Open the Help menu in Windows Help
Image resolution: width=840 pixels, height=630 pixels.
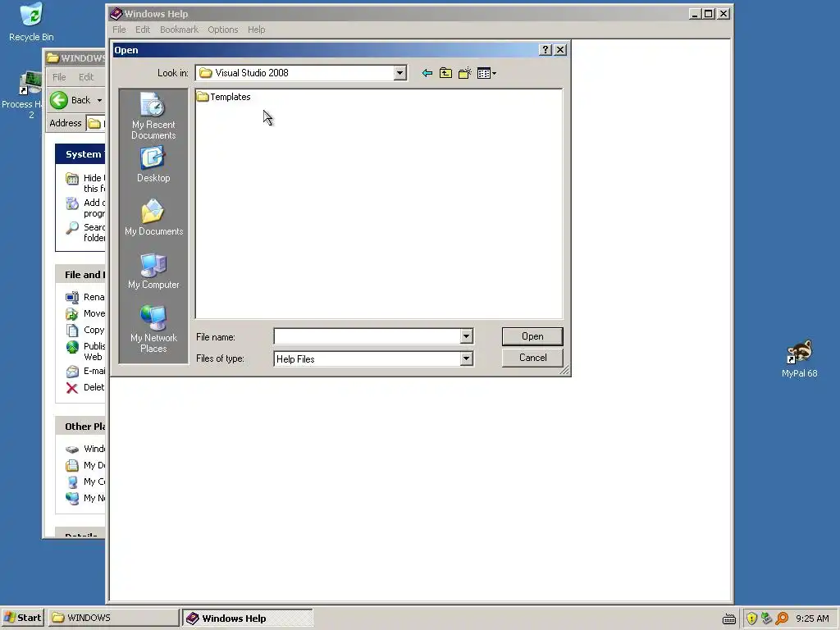click(x=256, y=30)
